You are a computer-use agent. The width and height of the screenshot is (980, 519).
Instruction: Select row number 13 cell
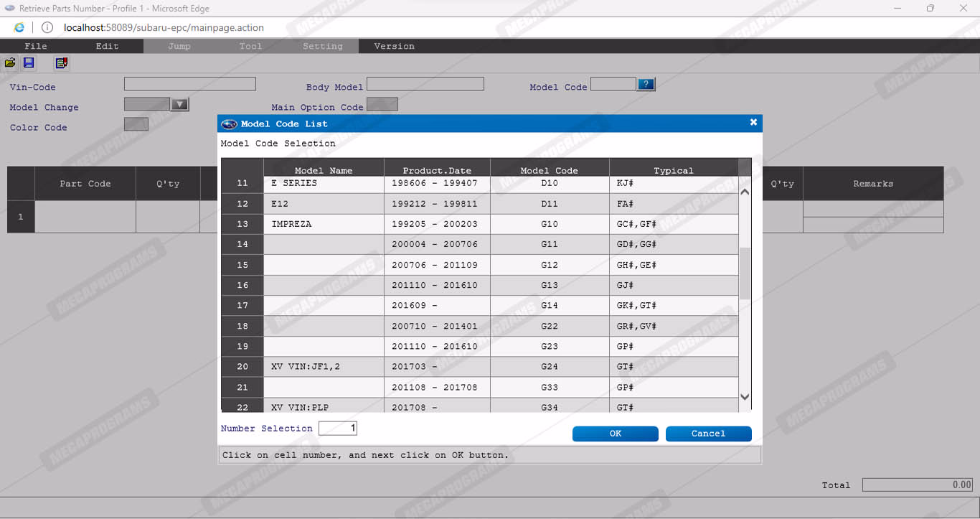click(x=242, y=224)
